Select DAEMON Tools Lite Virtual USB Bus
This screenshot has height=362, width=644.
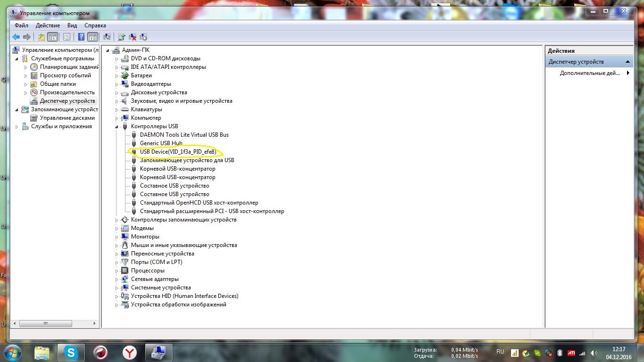click(184, 135)
